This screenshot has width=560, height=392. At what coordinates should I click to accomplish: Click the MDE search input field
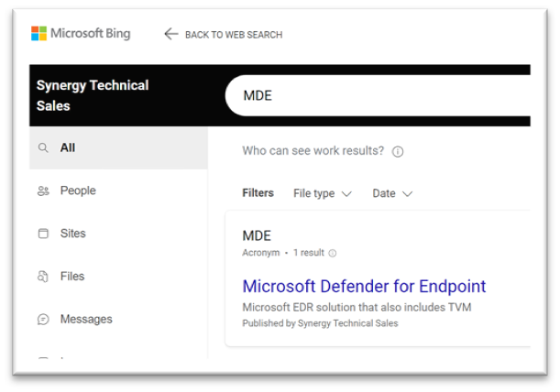378,95
